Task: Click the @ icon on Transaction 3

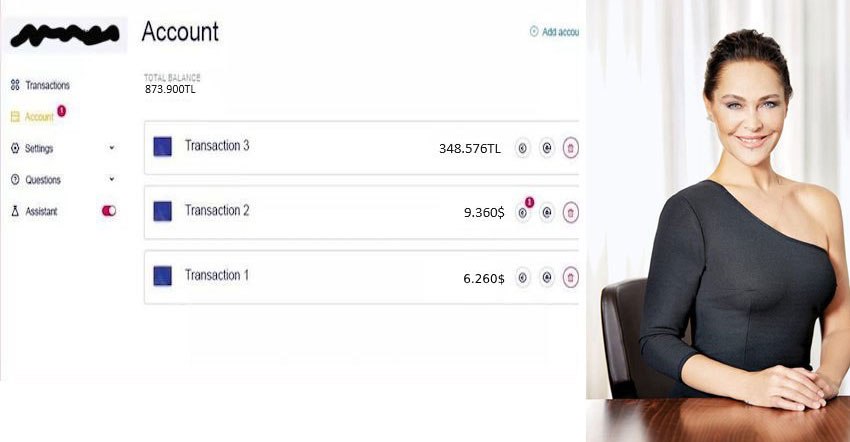Action: [x=547, y=148]
